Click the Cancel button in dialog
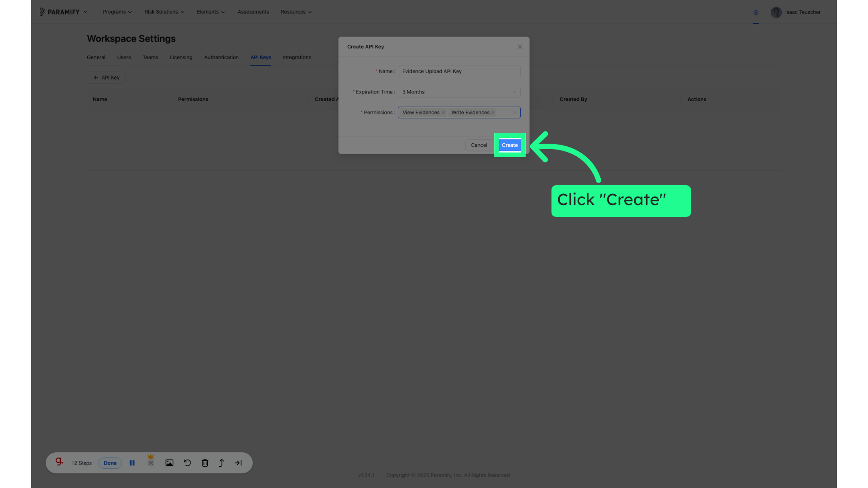Viewport: 868px width, 488px height. [x=479, y=145]
